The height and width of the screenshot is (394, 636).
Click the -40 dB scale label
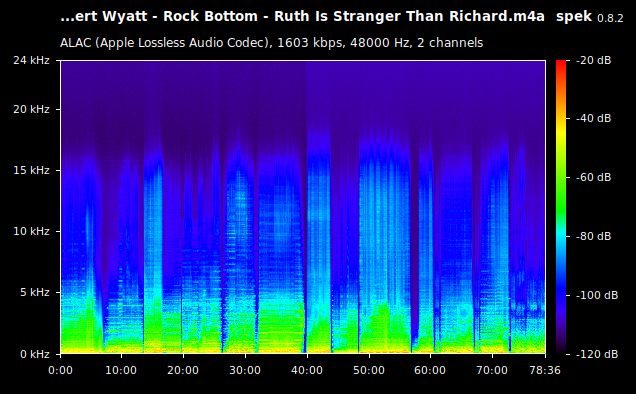(x=593, y=118)
